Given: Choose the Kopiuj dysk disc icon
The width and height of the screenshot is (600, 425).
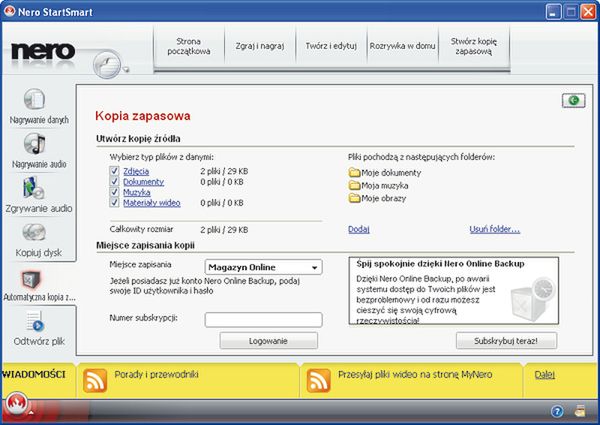Looking at the screenshot, I should coord(34,232).
